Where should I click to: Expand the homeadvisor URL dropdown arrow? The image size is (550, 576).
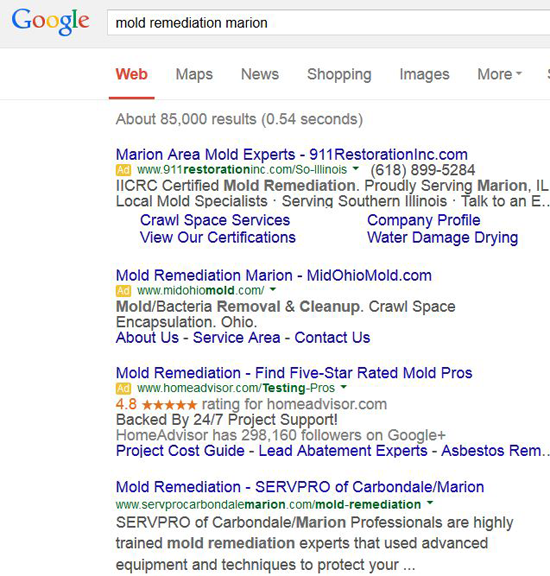[x=344, y=387]
